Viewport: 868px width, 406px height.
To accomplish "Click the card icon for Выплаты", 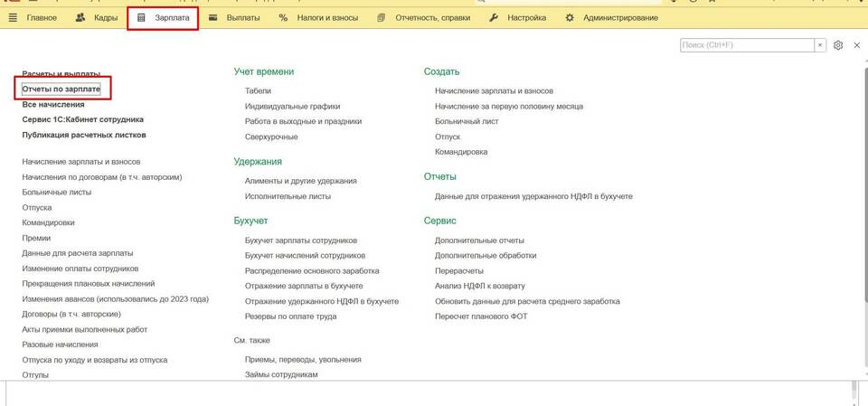I will [212, 18].
